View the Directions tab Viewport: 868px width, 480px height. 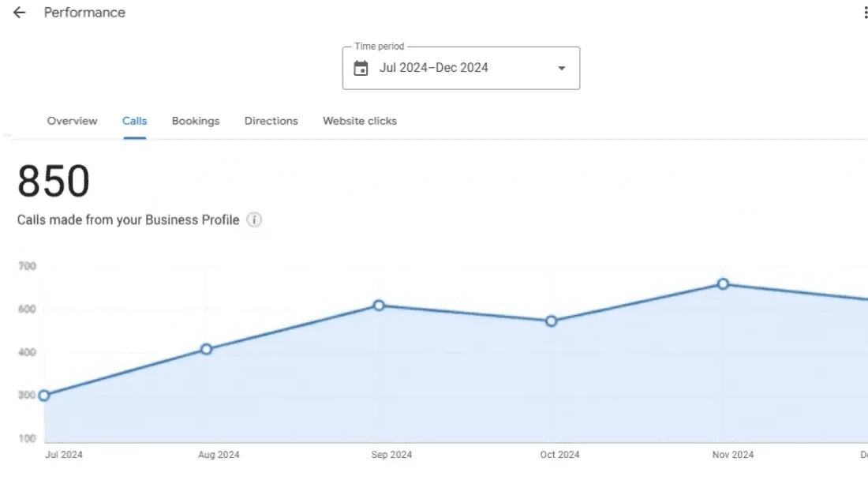coord(271,121)
